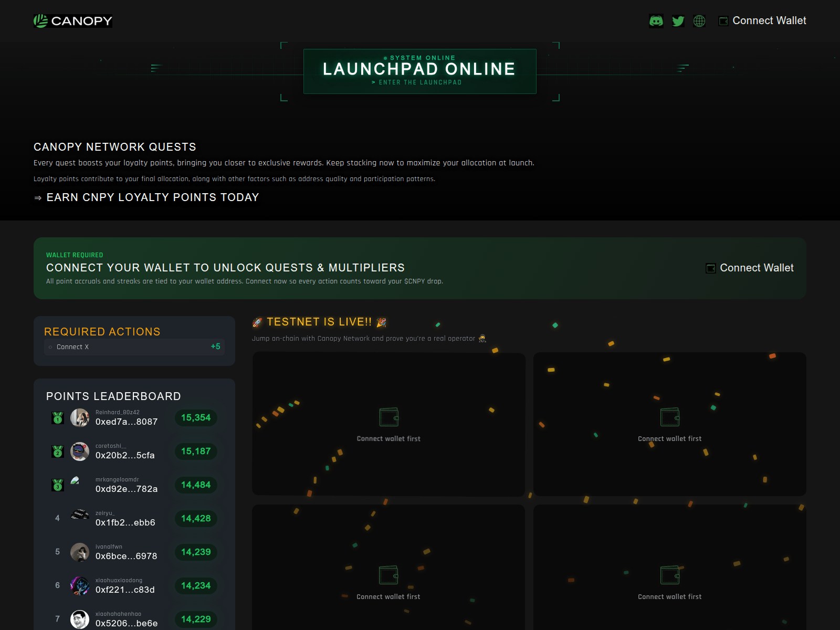Click the 14,229 points badge

tap(196, 619)
